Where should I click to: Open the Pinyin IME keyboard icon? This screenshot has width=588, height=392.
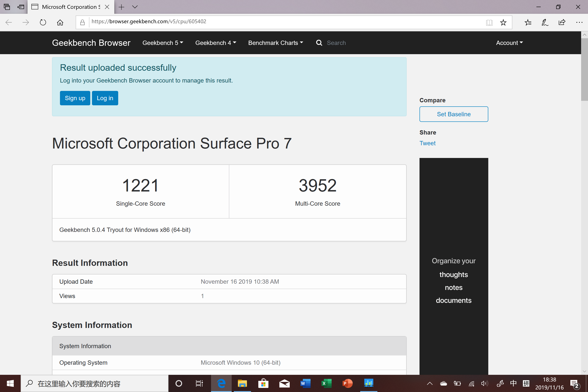pyautogui.click(x=526, y=383)
